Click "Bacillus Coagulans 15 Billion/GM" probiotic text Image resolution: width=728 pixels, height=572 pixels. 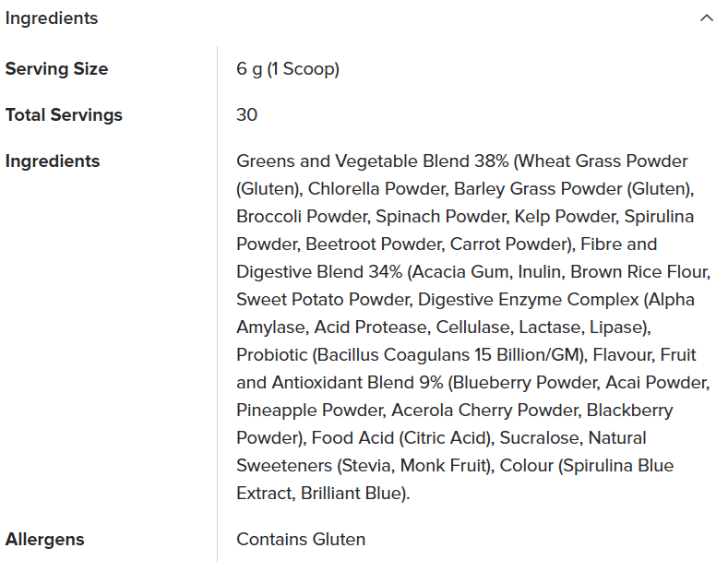click(448, 354)
